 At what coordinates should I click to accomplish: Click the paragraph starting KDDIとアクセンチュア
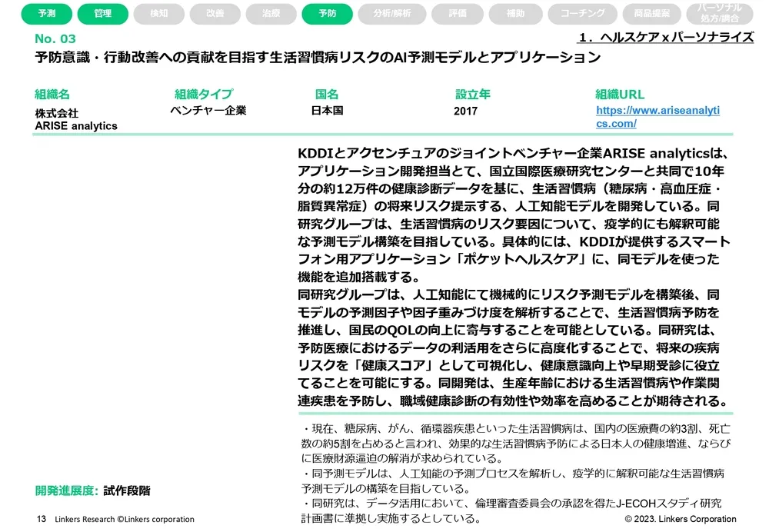pyautogui.click(x=514, y=214)
